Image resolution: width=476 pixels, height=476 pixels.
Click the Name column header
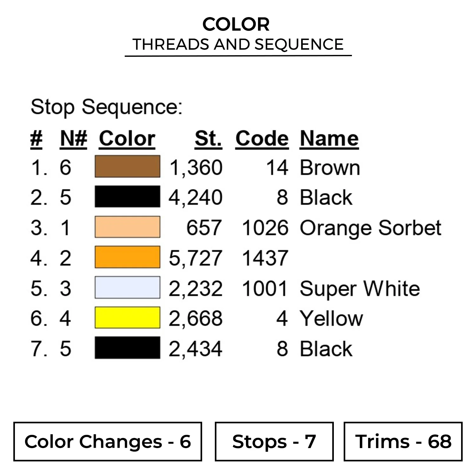tap(329, 139)
